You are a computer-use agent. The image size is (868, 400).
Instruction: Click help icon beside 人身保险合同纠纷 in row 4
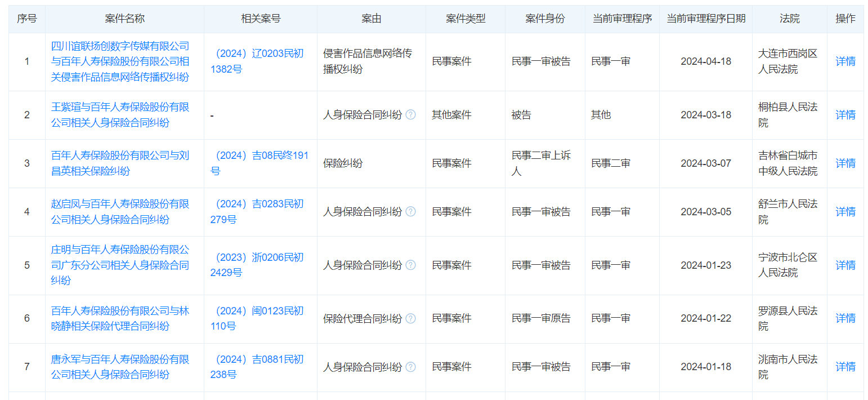411,212
